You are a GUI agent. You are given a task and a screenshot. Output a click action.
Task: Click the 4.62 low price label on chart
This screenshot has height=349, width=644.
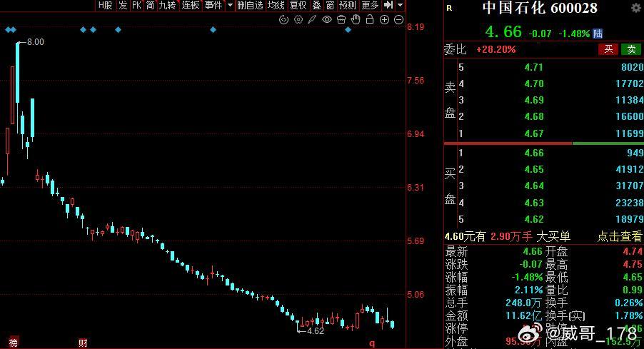(316, 331)
